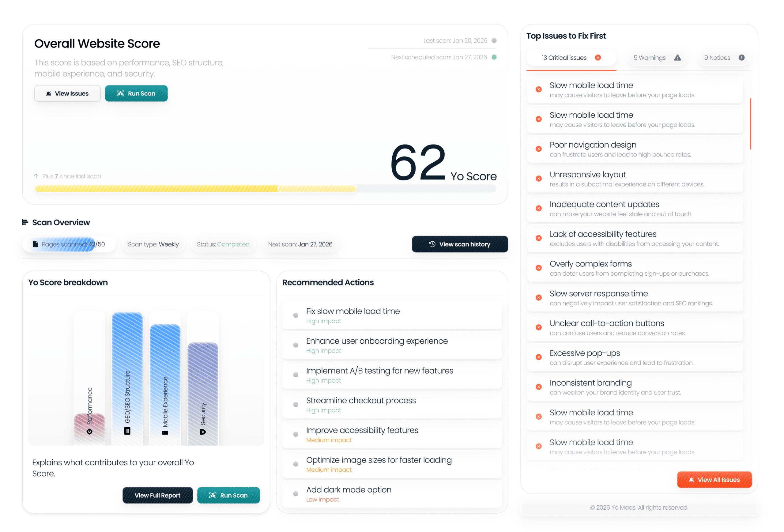This screenshot has height=532, width=784.
Task: Open the Excessive pop-ups issue
Action: (635, 357)
